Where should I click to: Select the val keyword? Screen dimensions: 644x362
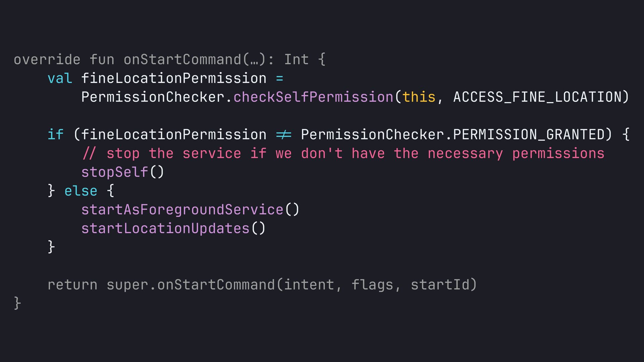[60, 78]
